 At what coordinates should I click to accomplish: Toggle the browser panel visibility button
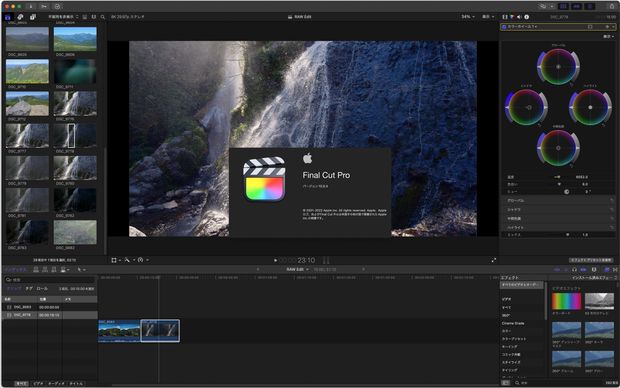pyautogui.click(x=563, y=6)
